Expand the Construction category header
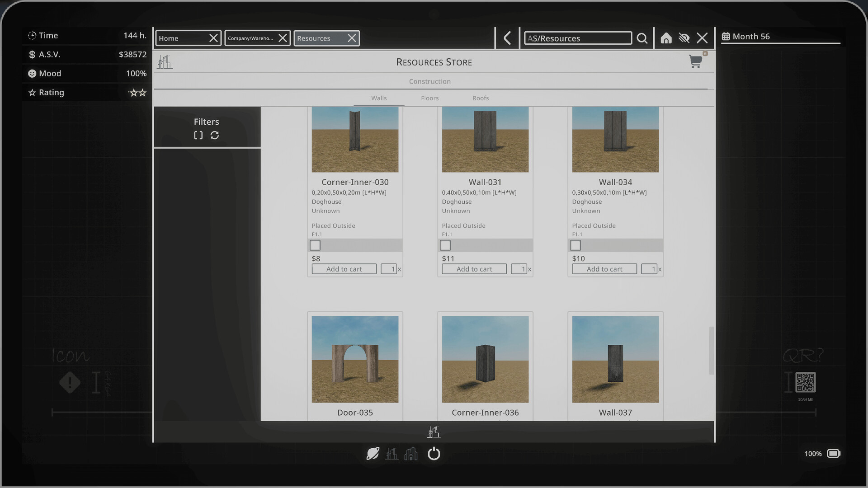The width and height of the screenshot is (868, 488). point(430,81)
